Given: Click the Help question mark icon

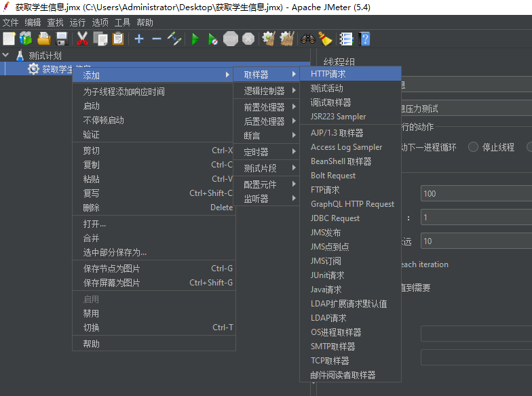Looking at the screenshot, I should [364, 39].
